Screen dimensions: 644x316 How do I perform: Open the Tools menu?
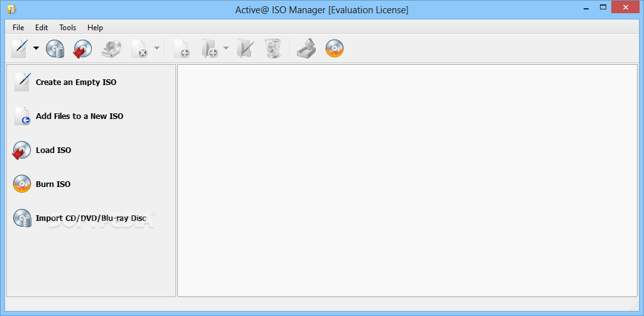pos(68,28)
